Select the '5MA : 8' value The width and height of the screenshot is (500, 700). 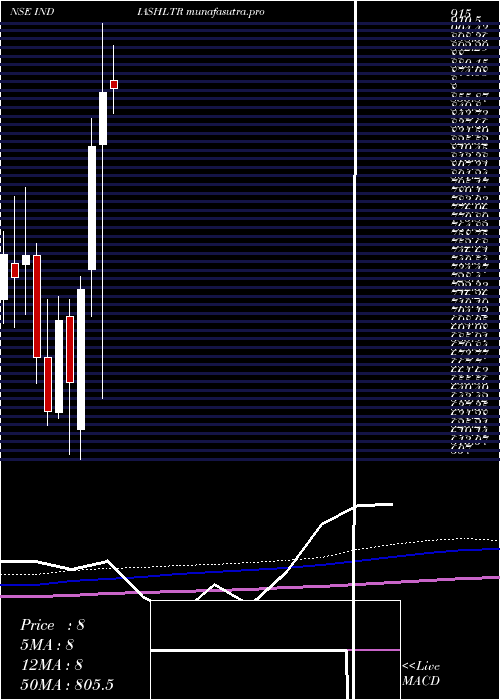point(47,645)
